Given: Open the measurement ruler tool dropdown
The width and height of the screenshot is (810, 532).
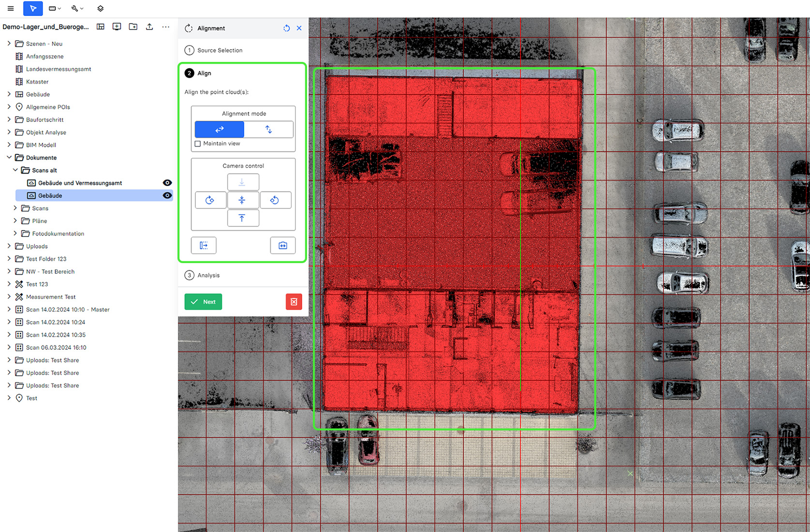Looking at the screenshot, I should coord(55,8).
